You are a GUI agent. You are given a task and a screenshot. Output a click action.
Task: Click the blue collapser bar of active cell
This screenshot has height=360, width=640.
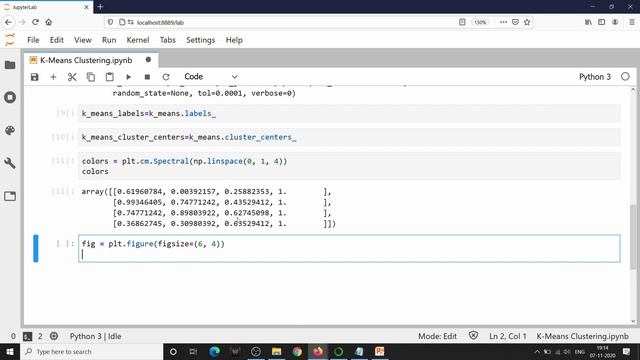click(36, 249)
